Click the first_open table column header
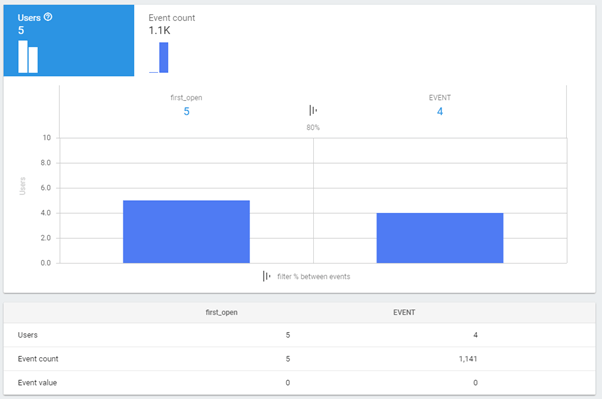The image size is (602, 399). point(222,312)
